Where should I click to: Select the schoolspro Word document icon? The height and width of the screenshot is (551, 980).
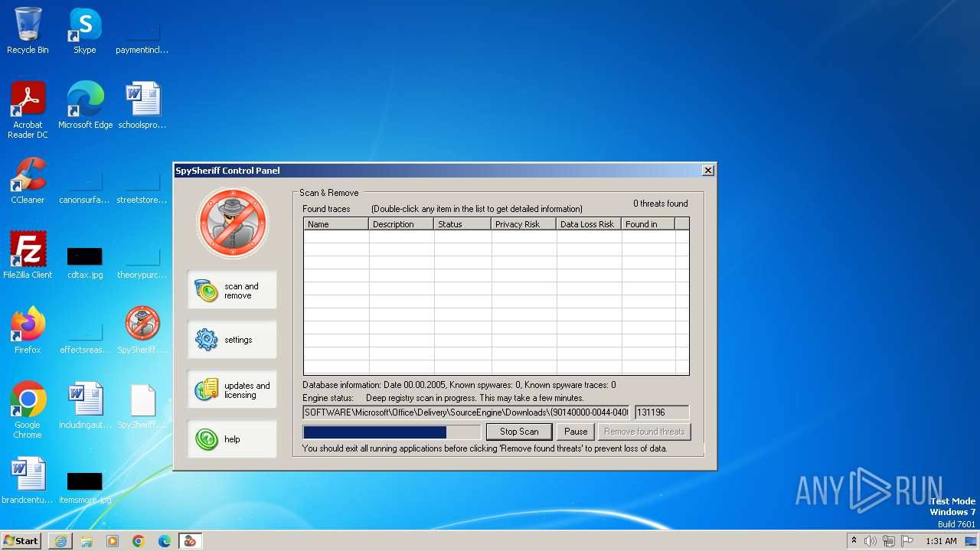[x=142, y=106]
